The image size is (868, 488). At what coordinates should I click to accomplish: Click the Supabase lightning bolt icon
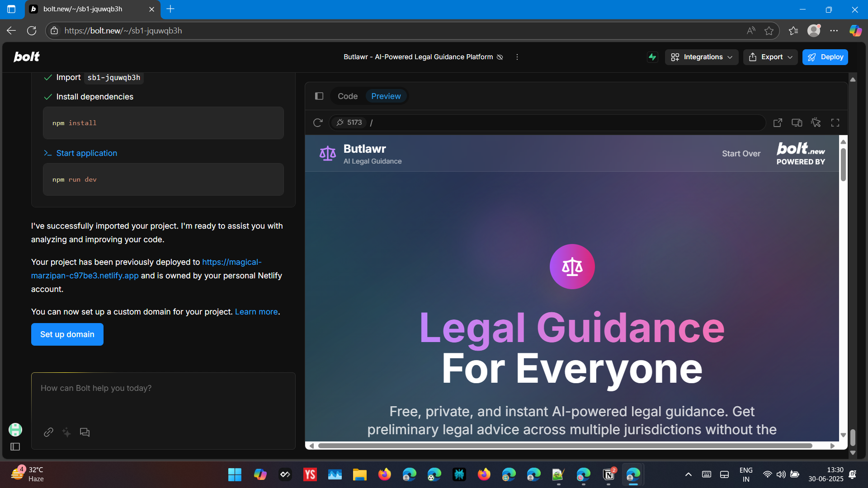pos(652,57)
